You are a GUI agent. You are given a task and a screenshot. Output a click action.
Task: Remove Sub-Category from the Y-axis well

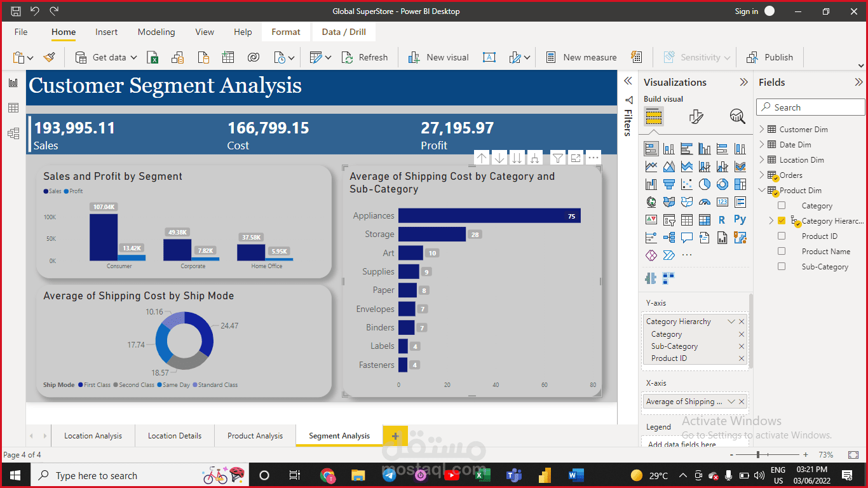pyautogui.click(x=742, y=346)
